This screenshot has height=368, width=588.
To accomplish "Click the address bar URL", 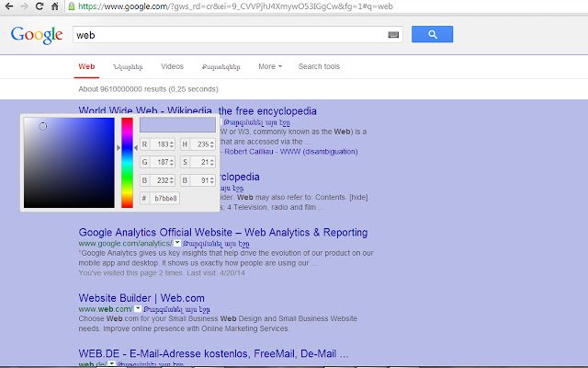I will click(x=235, y=6).
